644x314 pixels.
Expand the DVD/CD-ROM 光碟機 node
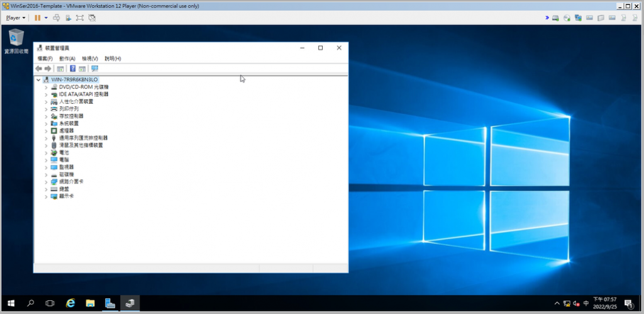(x=46, y=87)
